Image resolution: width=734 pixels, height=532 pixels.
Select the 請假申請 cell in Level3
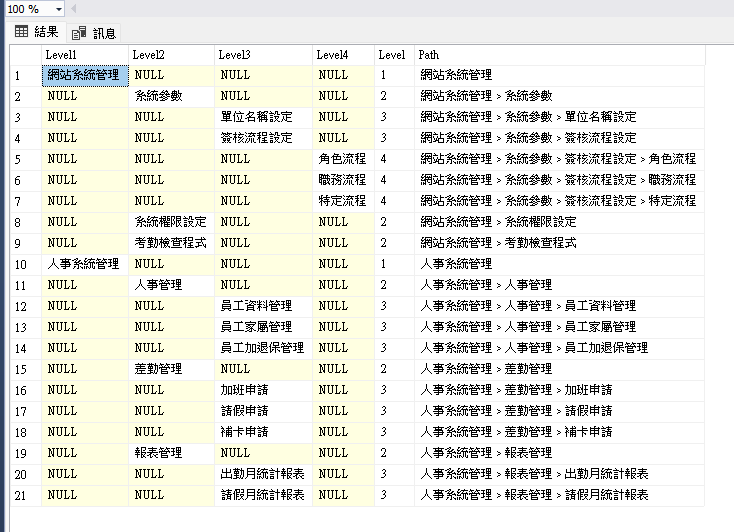(264, 411)
